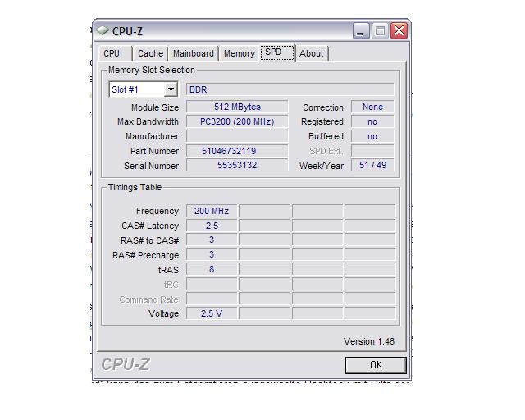Click the Memory Slot Selection group title
Screen dimensions: 525x420
151,70
